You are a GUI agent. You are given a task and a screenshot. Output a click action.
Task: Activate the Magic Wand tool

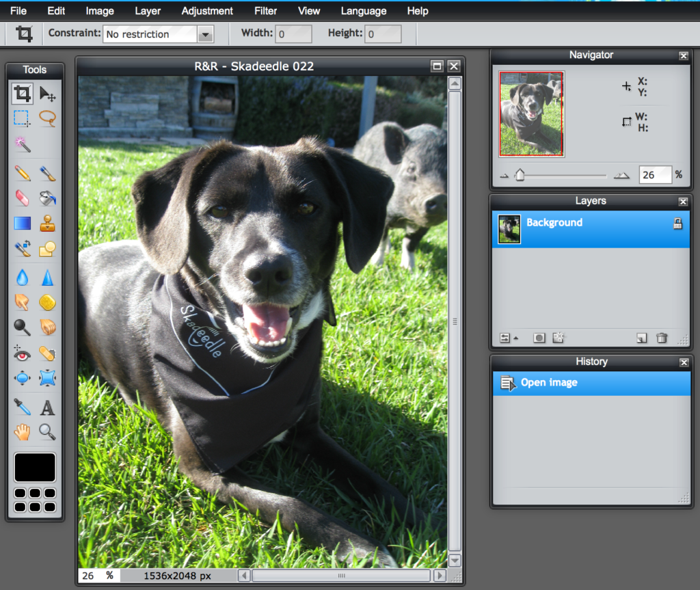click(22, 144)
